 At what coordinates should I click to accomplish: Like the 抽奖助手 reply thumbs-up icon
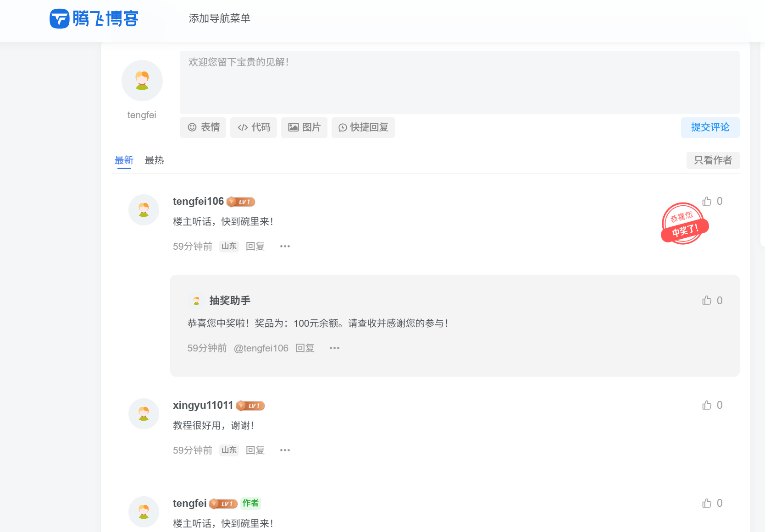coord(706,300)
